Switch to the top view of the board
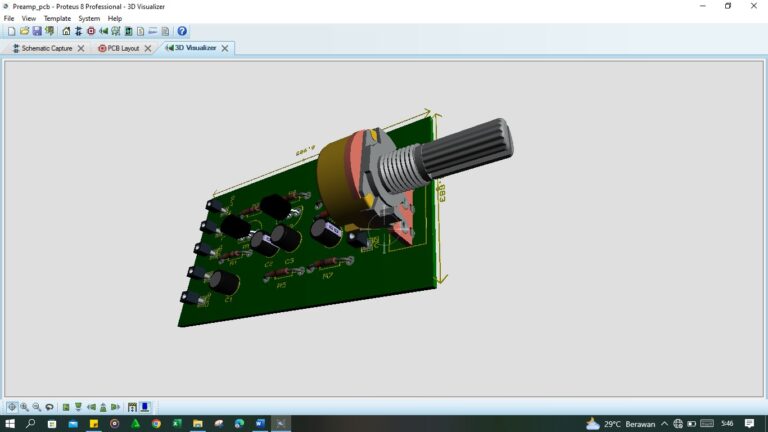The height and width of the screenshot is (432, 768). pyautogui.click(x=66, y=407)
